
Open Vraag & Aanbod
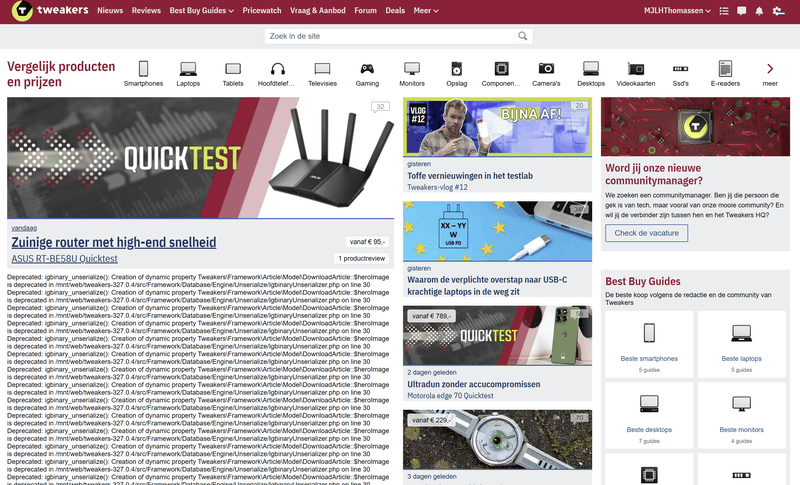317,10
